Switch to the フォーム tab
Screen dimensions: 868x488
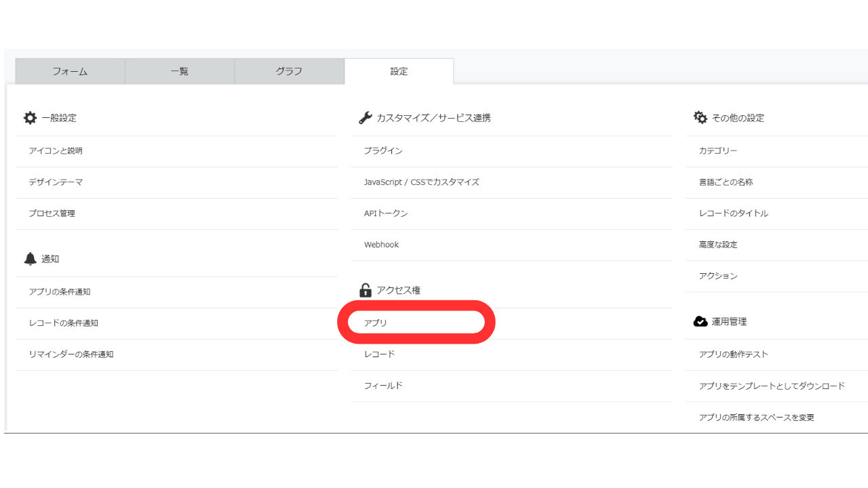point(70,70)
